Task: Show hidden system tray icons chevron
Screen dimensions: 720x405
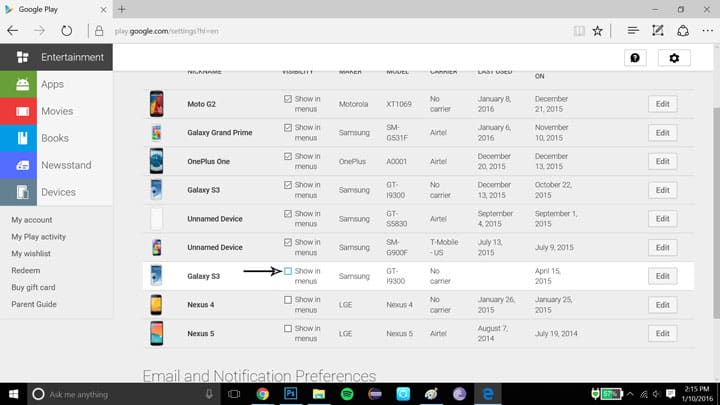Action: coord(630,394)
